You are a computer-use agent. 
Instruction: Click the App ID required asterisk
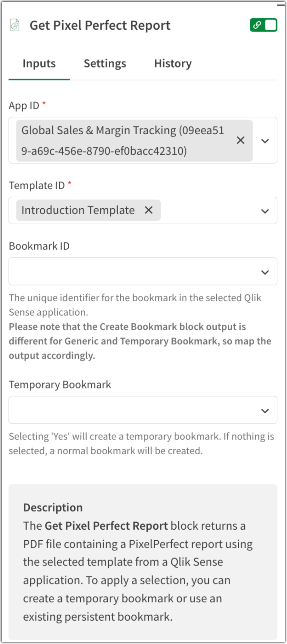pos(43,103)
